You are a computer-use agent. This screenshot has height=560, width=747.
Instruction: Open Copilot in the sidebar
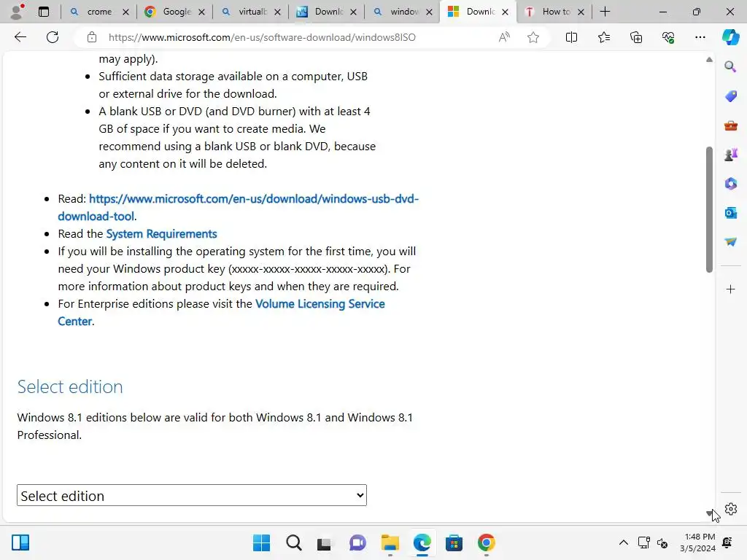(730, 37)
